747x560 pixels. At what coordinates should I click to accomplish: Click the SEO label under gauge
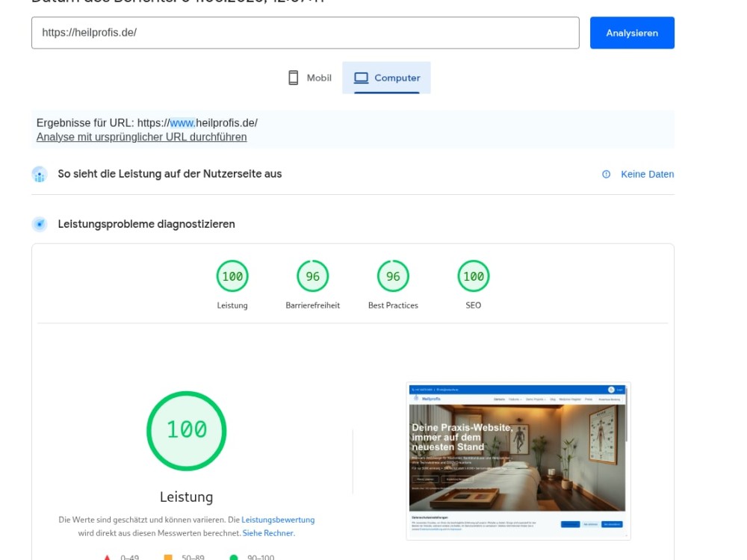pos(473,305)
